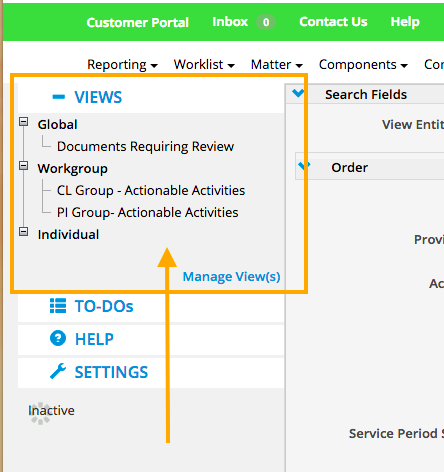Collapse the Order section chevron
This screenshot has width=444, height=472.
[x=304, y=165]
